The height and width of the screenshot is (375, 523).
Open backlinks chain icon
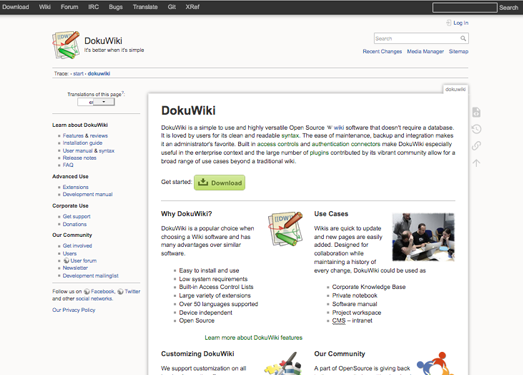pos(476,145)
